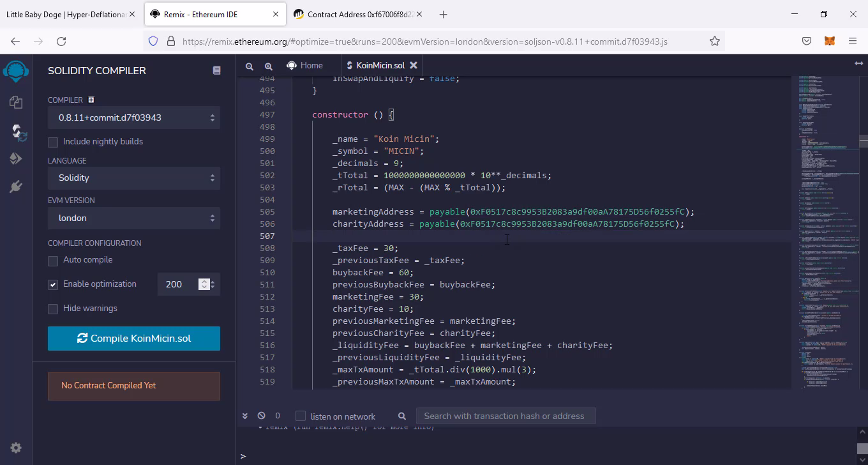Open the File Explorer sidebar icon
Image resolution: width=868 pixels, height=465 pixels.
(16, 102)
